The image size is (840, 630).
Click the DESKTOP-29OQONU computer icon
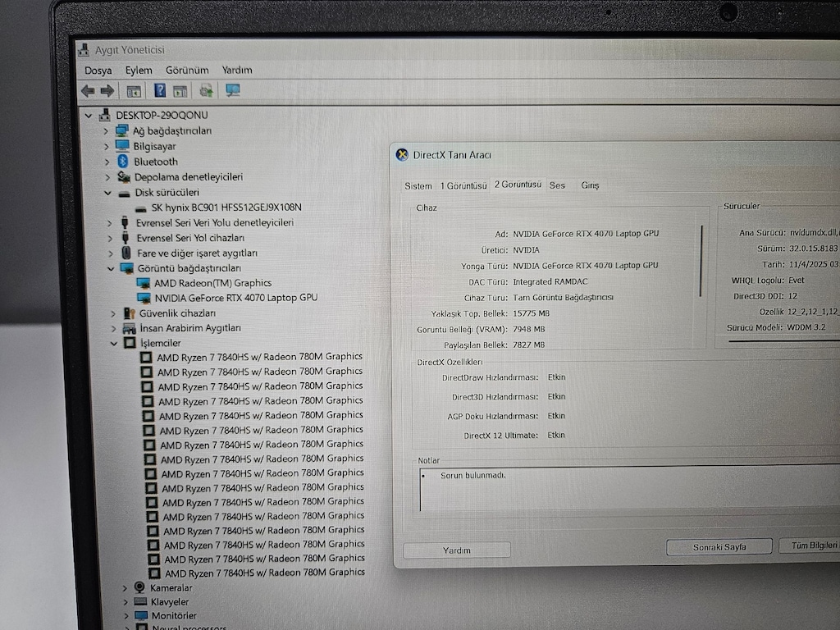point(104,115)
